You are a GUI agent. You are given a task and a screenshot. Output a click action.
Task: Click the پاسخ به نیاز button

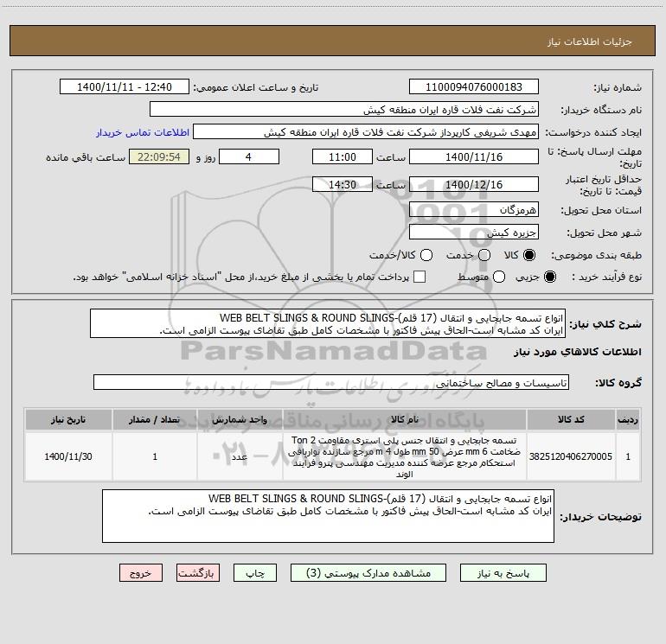pos(503,573)
